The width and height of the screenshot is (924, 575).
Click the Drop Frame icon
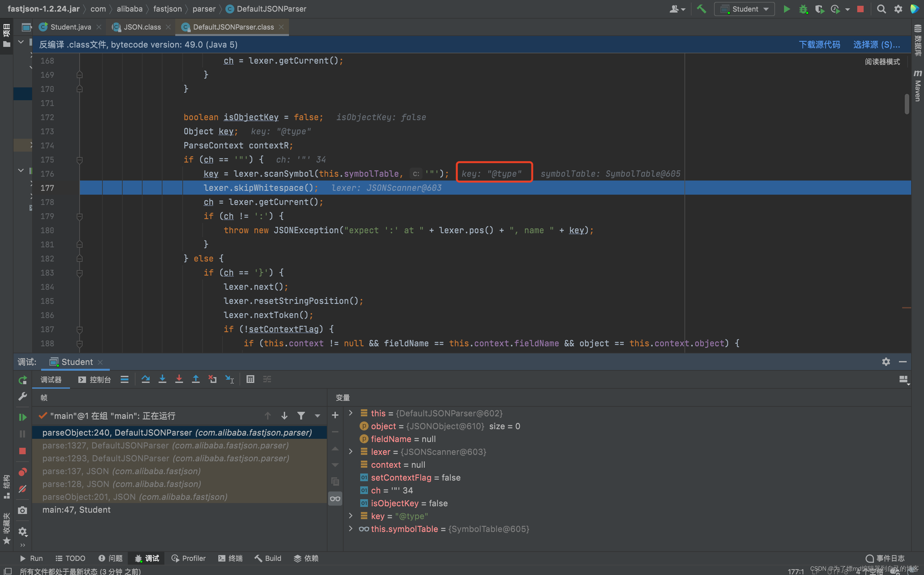click(x=213, y=379)
